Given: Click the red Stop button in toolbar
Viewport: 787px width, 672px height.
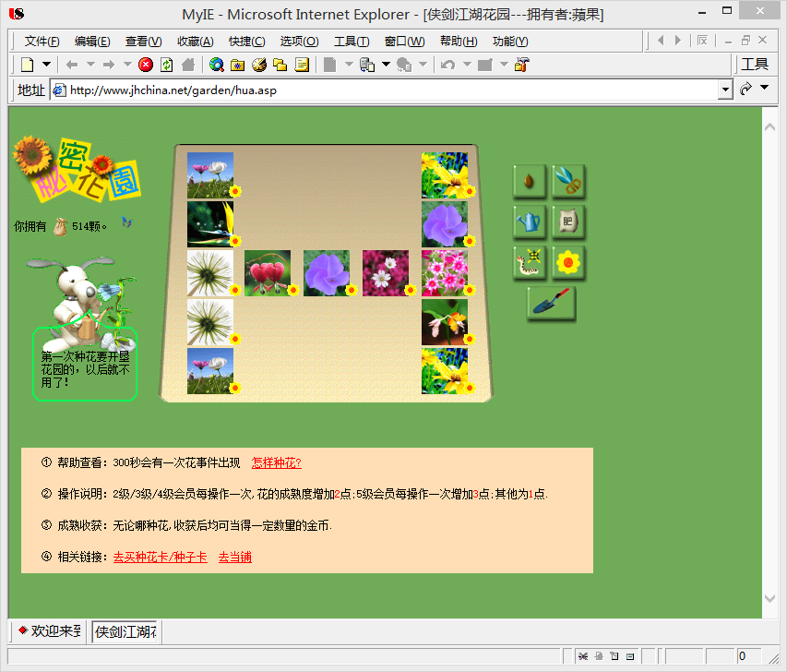Looking at the screenshot, I should [146, 65].
